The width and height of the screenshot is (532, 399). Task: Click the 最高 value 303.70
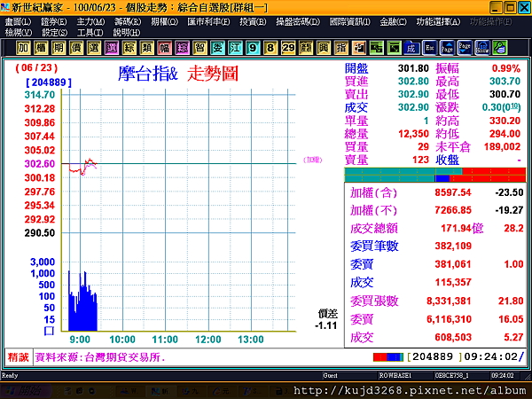(505, 81)
